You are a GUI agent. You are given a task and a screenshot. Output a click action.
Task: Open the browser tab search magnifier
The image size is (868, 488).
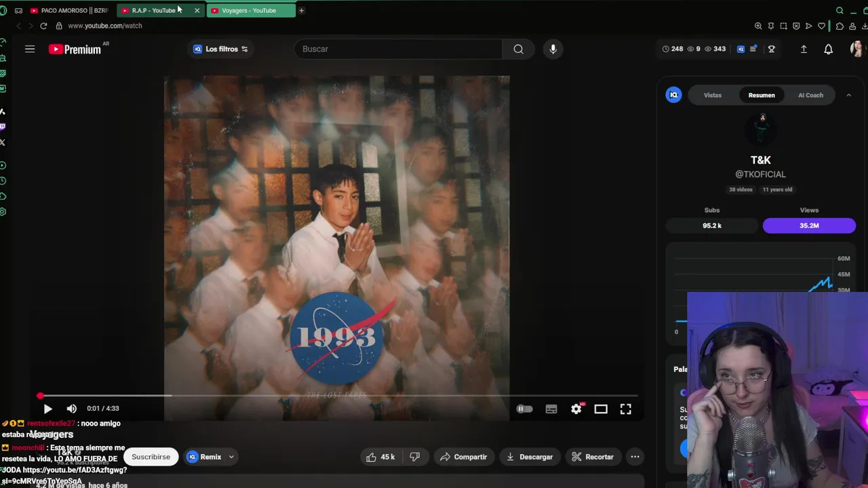click(840, 10)
